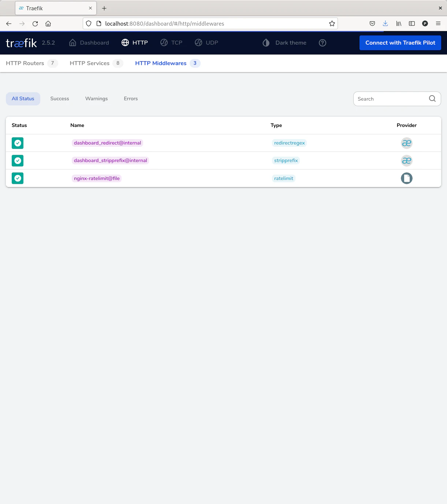Reload the page in browser
The width and height of the screenshot is (447, 504).
(x=35, y=24)
